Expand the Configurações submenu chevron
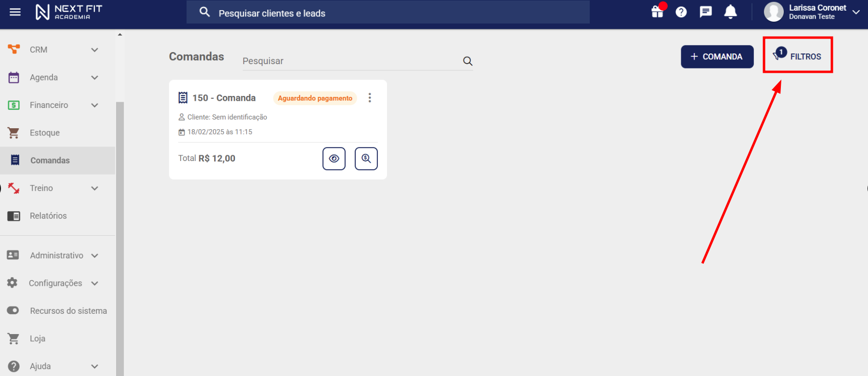 [x=95, y=283]
